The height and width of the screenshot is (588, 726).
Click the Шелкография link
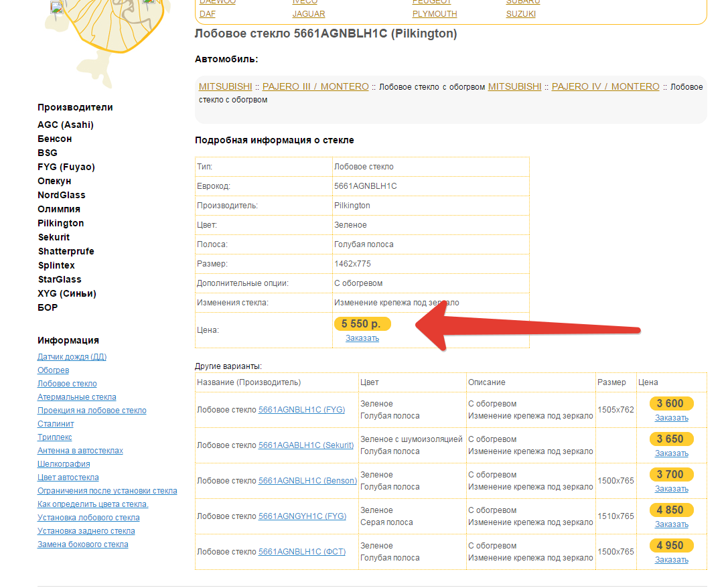[x=64, y=464]
